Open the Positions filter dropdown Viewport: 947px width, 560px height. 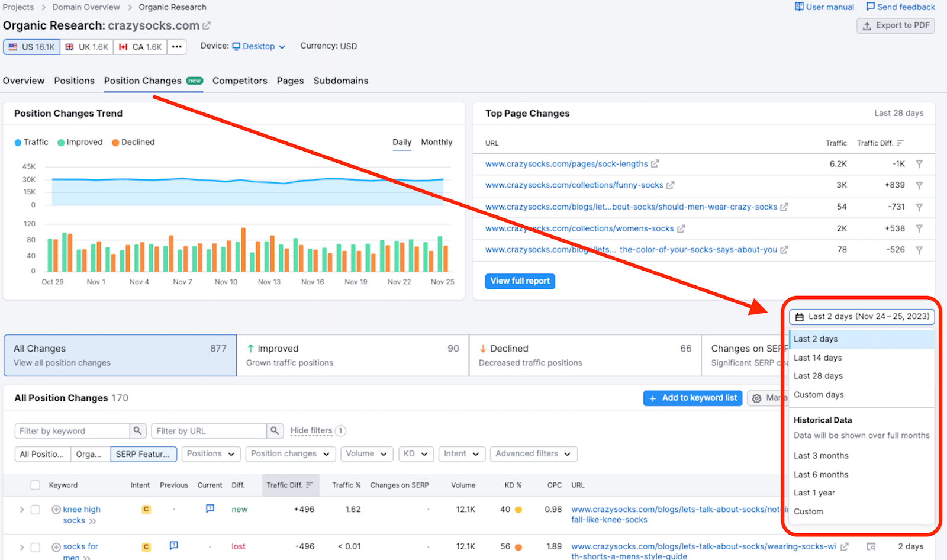click(211, 454)
